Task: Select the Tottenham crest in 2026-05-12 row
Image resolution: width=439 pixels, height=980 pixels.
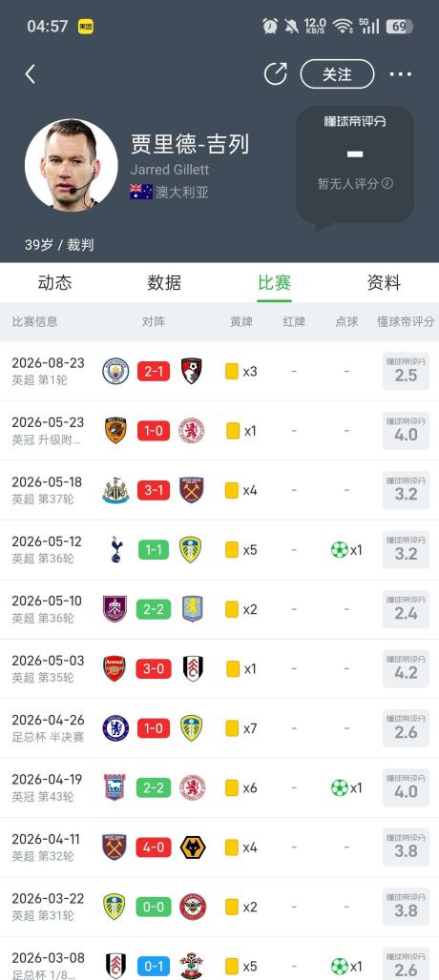Action: [115, 550]
